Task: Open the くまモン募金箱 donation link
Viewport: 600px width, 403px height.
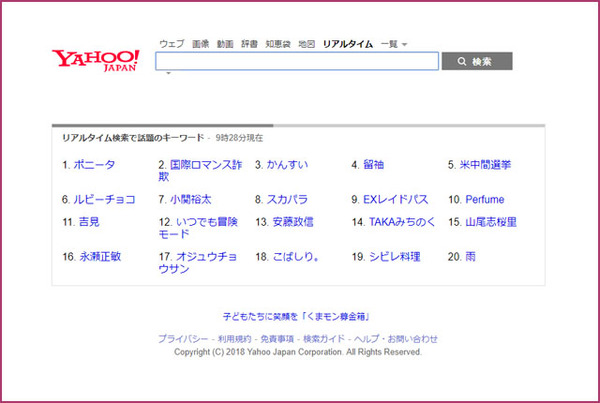Action: 297,317
